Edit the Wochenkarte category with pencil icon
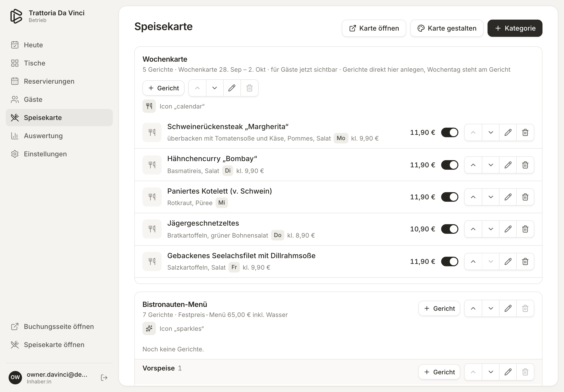The height and width of the screenshot is (392, 564). (x=232, y=88)
